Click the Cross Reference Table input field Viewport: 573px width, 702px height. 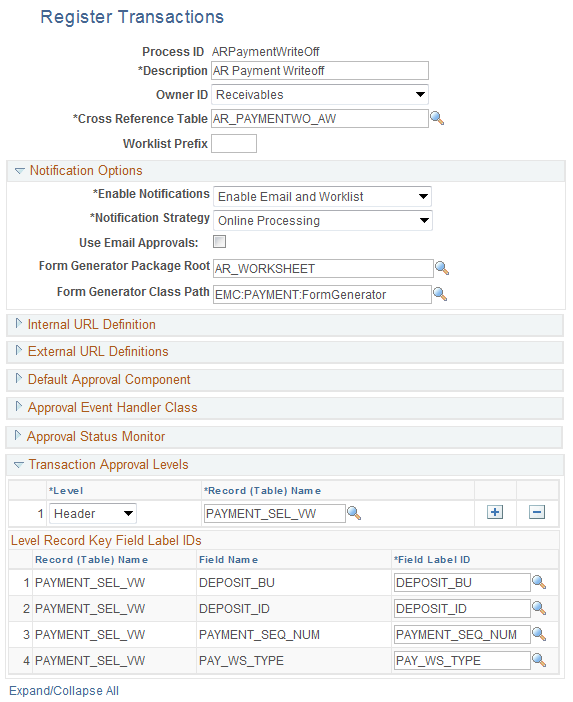(320, 119)
